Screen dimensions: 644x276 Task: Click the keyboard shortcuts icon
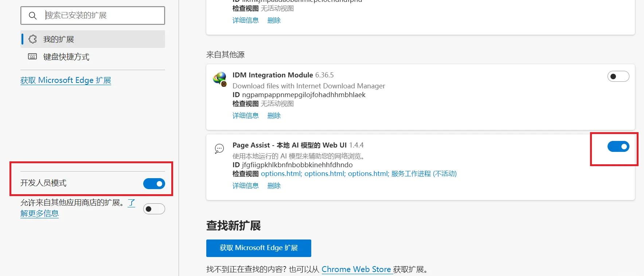32,57
